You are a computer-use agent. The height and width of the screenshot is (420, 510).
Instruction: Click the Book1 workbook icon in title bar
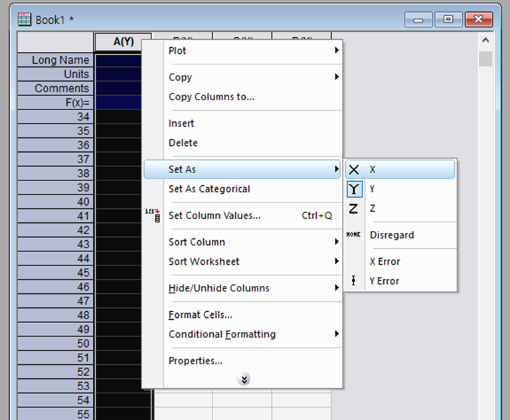pos(25,19)
